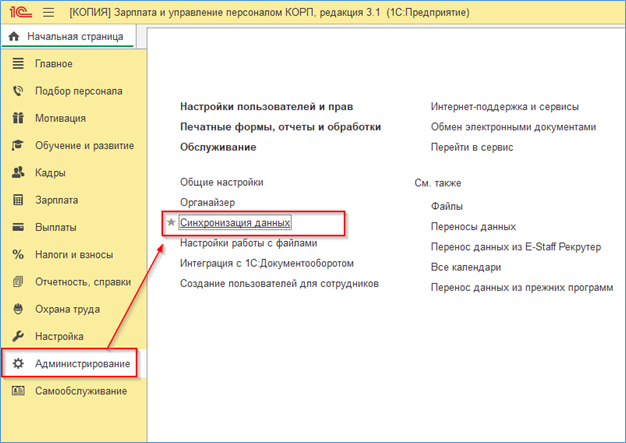Viewport: 626px width, 443px height.
Task: Open Интернет-поддержка и сервисы link
Action: [x=505, y=107]
